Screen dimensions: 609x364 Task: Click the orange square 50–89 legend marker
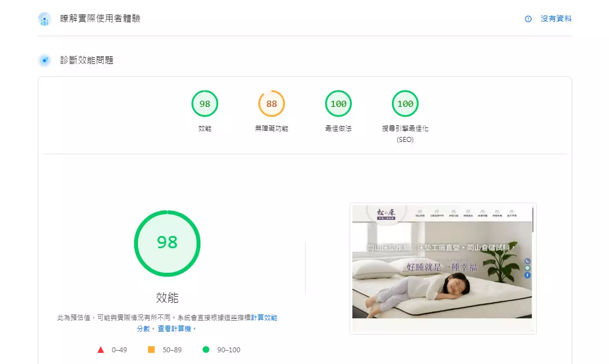click(151, 350)
